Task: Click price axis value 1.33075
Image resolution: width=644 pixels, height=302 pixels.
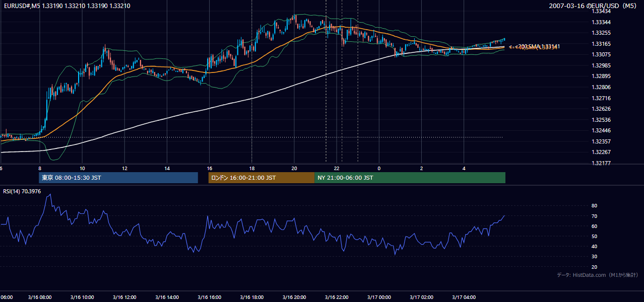Action: point(601,54)
